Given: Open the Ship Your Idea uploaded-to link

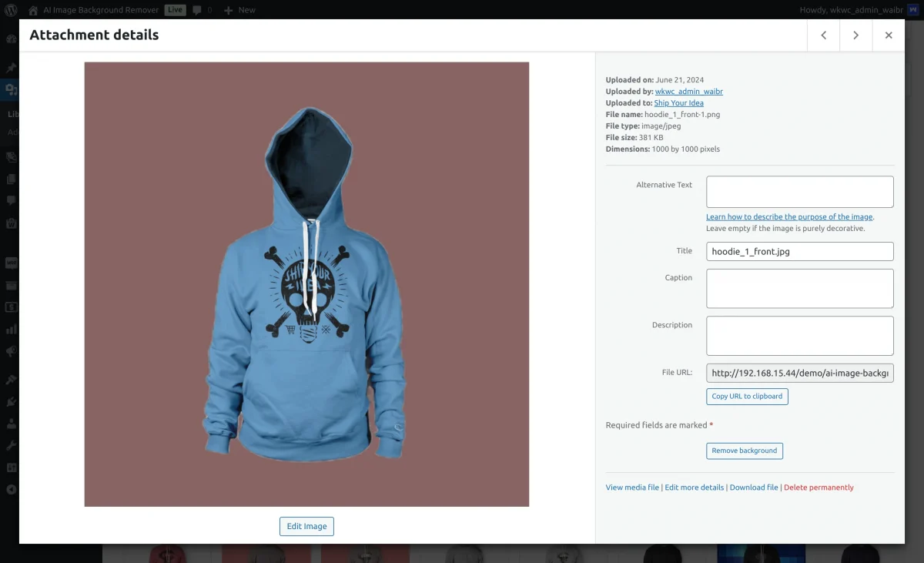Looking at the screenshot, I should (678, 103).
